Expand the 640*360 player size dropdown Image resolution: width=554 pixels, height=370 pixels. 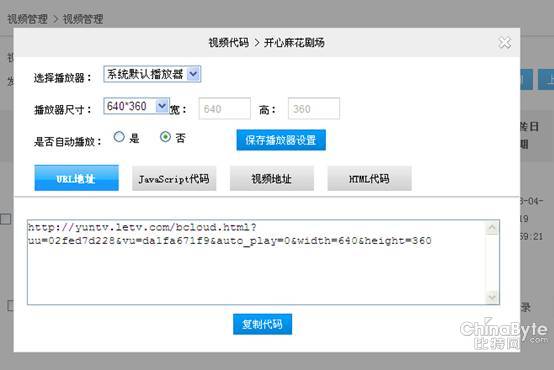pos(162,106)
